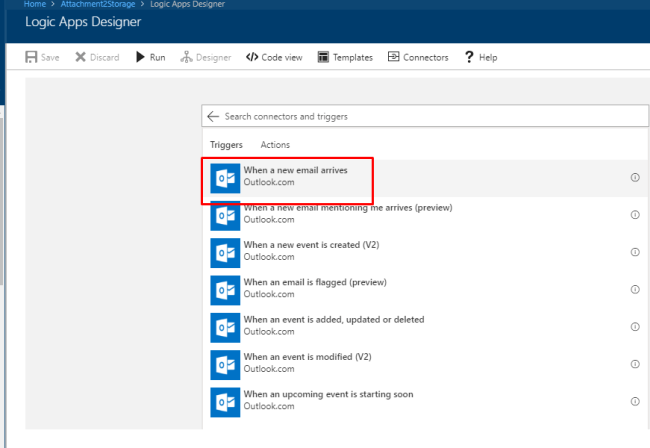Screen dimensions: 650x448
Task: Click the back arrow in the search box
Action: tap(213, 116)
